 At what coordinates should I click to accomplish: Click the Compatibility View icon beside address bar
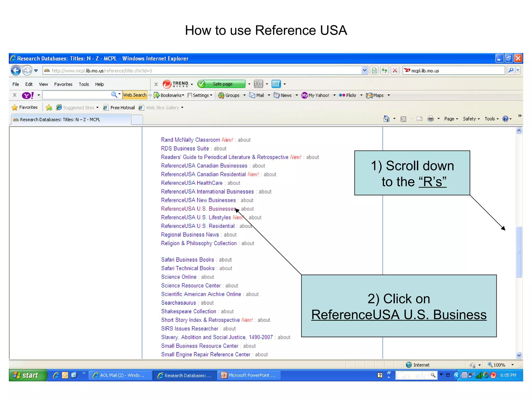[374, 70]
